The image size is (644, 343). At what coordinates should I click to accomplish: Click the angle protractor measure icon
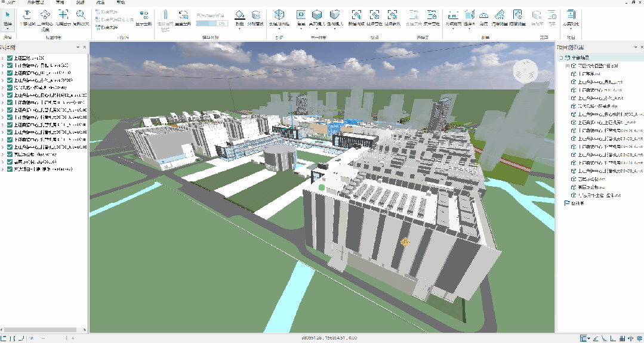(x=484, y=15)
